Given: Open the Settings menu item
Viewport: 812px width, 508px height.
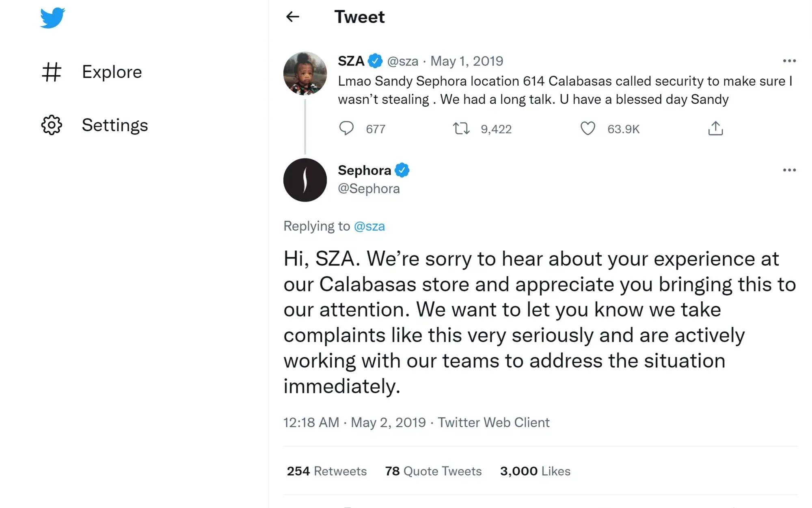Looking at the screenshot, I should (115, 125).
